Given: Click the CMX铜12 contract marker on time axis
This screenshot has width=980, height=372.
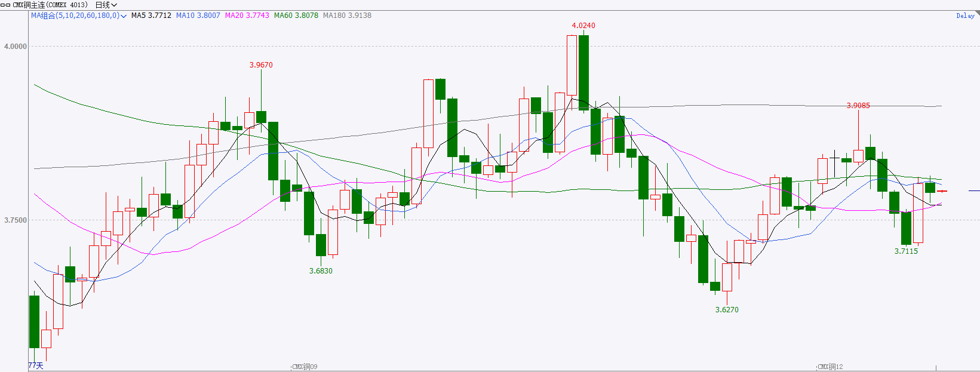Looking at the screenshot, I should tap(830, 367).
